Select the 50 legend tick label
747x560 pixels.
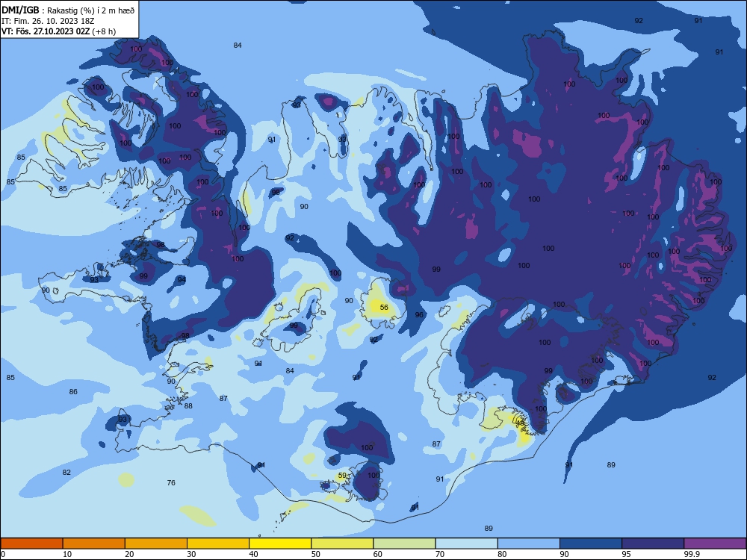[x=315, y=554]
